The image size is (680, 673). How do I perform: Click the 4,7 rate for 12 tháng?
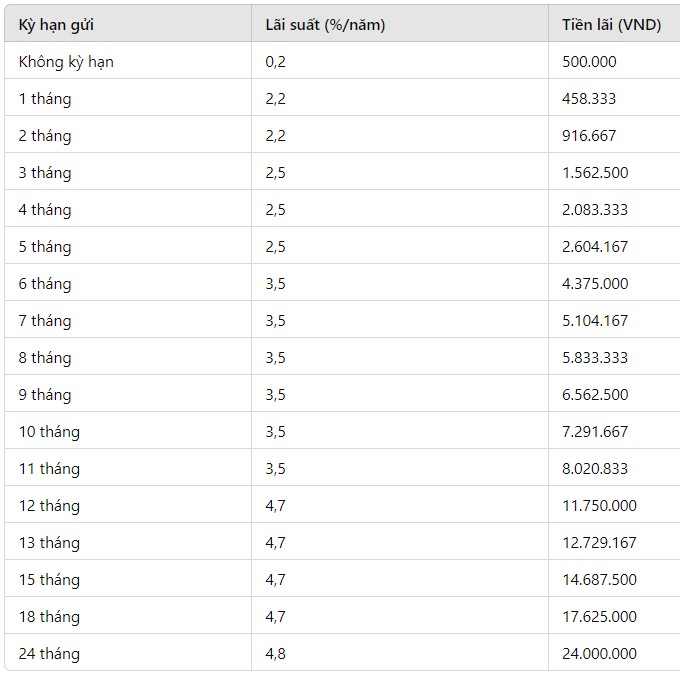tap(275, 506)
